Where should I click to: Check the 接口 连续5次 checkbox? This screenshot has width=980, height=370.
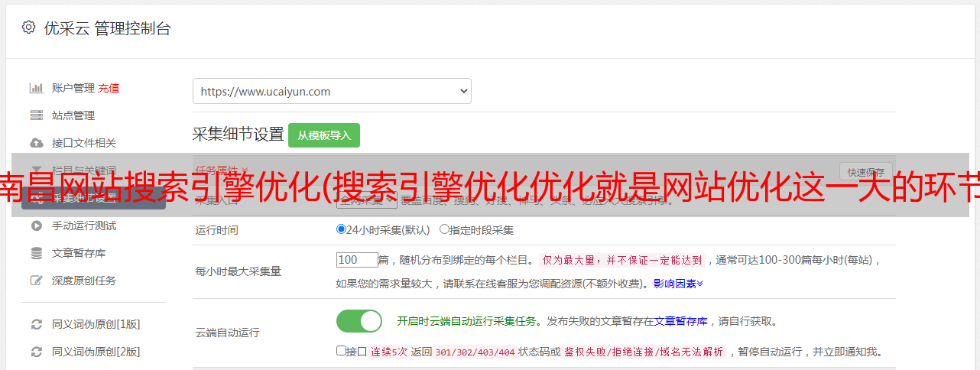(x=341, y=351)
